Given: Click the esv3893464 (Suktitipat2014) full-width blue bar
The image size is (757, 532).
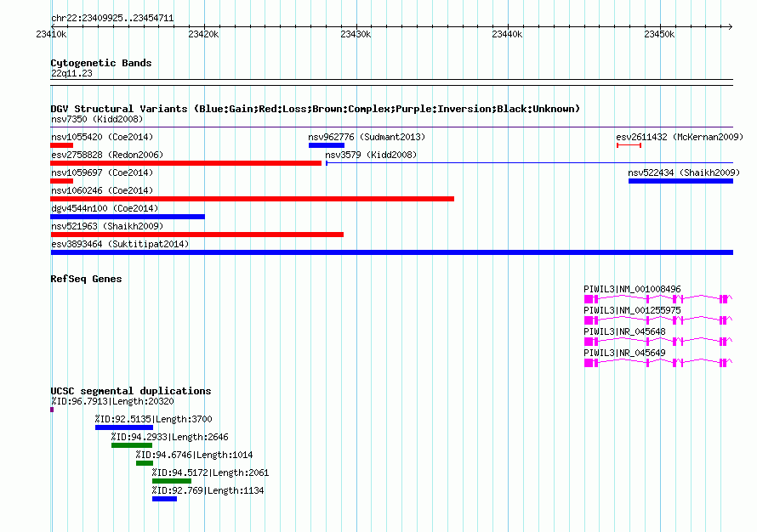Looking at the screenshot, I should point(391,252).
